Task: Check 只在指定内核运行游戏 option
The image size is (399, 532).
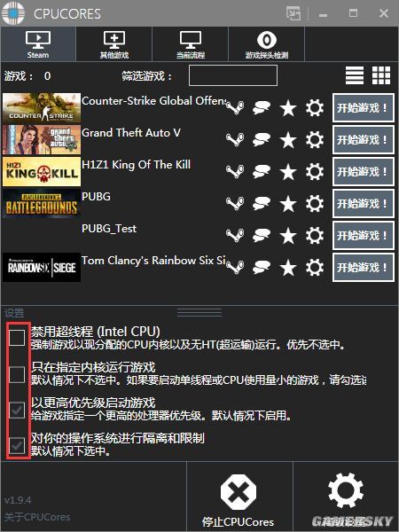Action: click(x=17, y=374)
